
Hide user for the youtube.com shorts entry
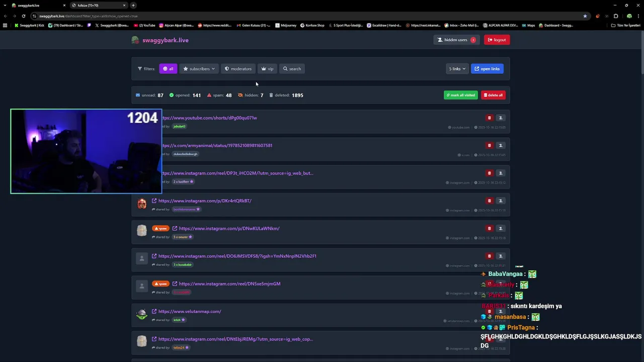(x=500, y=118)
